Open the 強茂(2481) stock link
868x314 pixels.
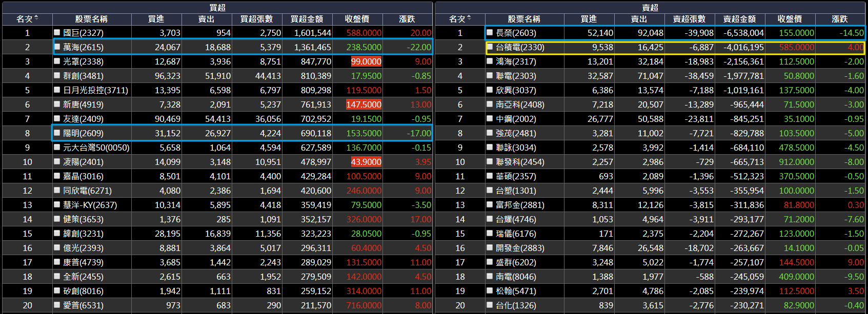coord(516,133)
